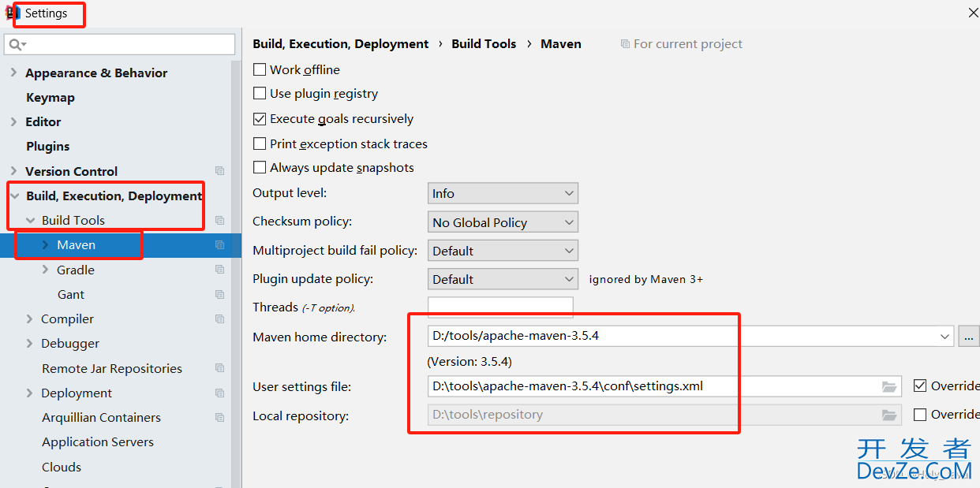Screen dimensions: 980x488
Task: Click the project-level icon beside Compiler
Action: pyautogui.click(x=220, y=319)
